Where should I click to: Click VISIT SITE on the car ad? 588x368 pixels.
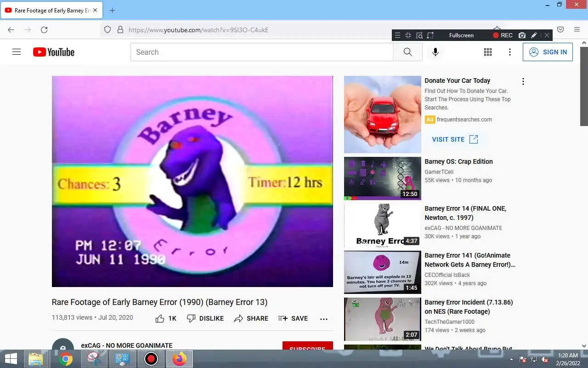coord(455,139)
